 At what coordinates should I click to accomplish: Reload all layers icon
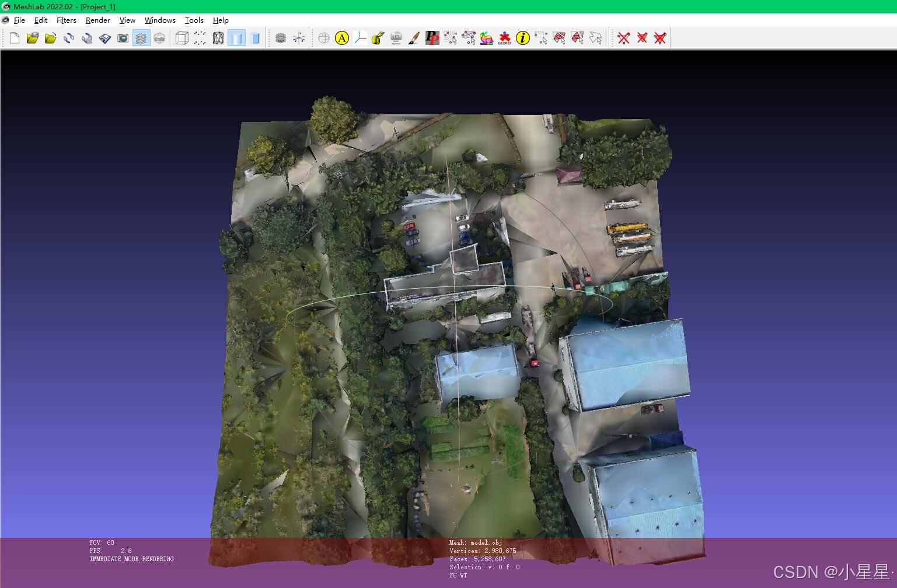click(x=87, y=38)
